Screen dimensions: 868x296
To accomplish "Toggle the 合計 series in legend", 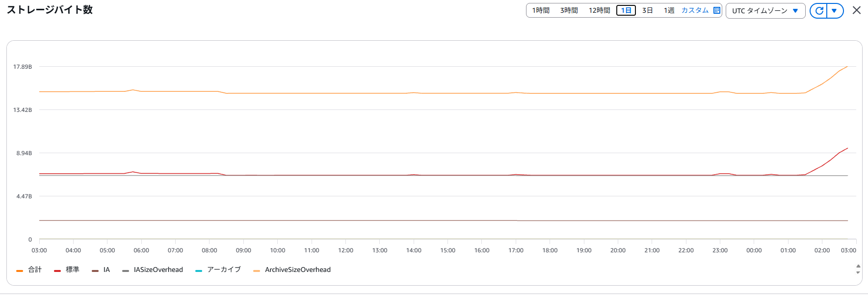I will pyautogui.click(x=29, y=269).
